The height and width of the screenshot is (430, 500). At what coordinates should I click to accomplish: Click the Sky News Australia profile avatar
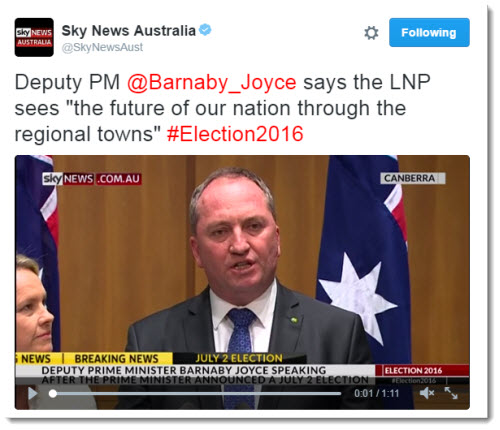click(34, 37)
